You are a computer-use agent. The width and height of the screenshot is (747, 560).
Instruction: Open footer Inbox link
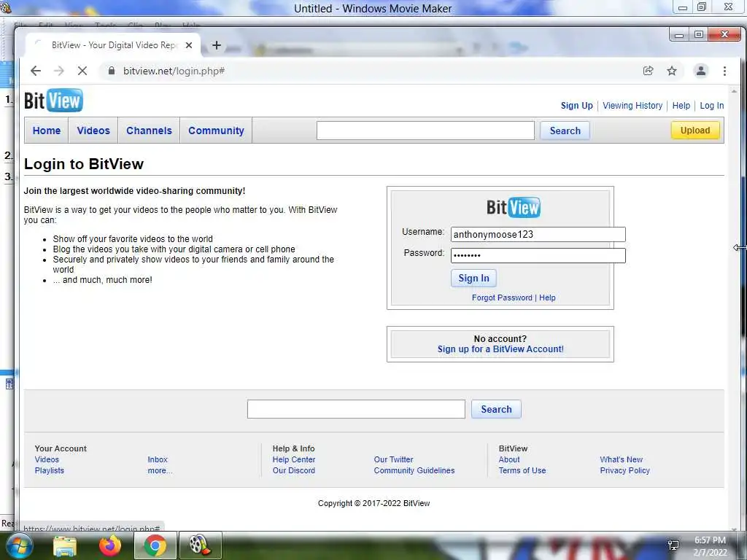tap(158, 459)
